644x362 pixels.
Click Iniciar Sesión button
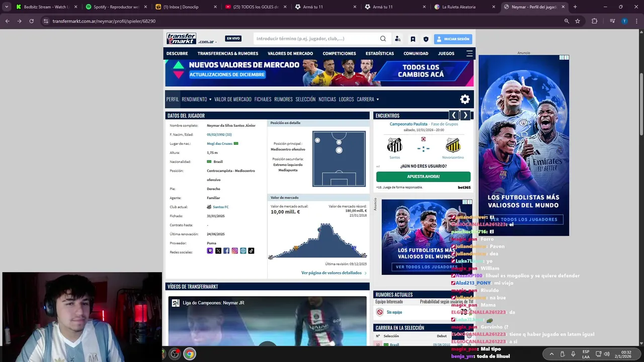tap(453, 39)
